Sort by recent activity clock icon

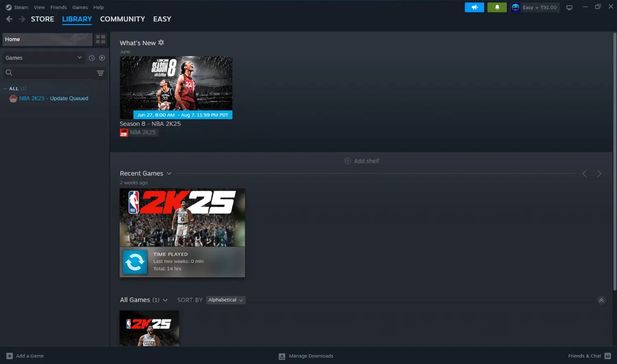(x=92, y=58)
